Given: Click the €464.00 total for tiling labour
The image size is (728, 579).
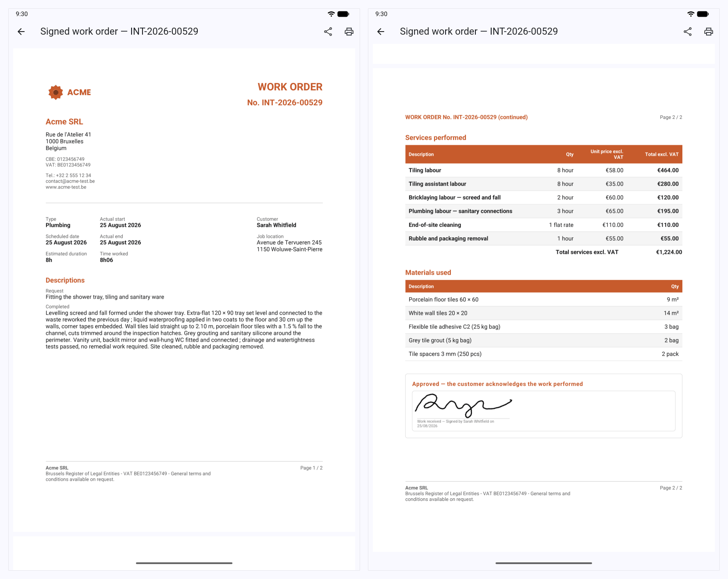Looking at the screenshot, I should [668, 170].
